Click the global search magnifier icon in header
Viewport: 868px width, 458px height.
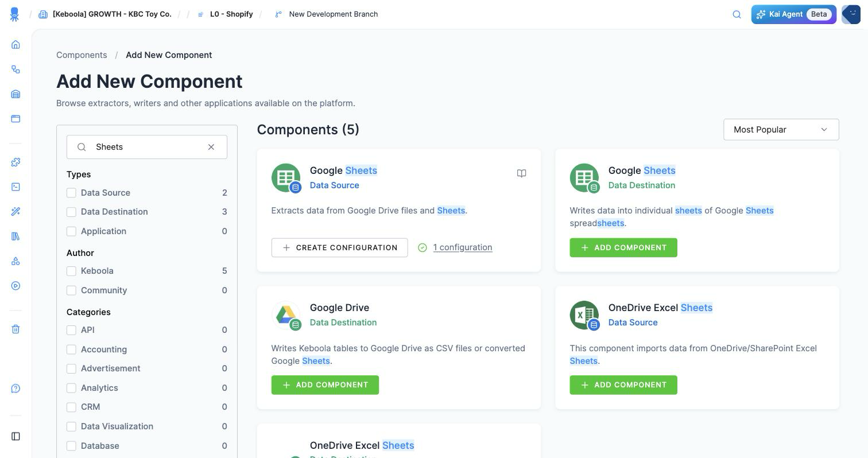[x=737, y=14]
